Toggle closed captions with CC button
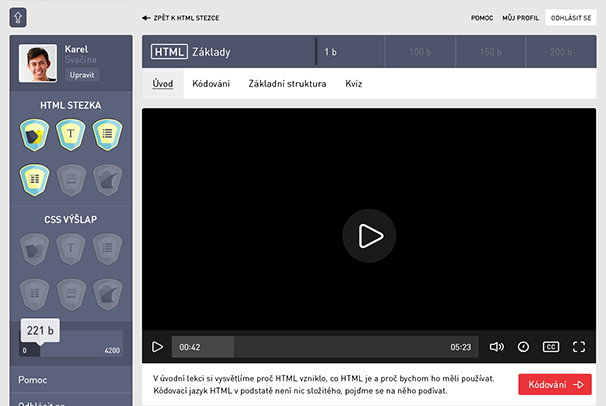The height and width of the screenshot is (406, 606). (551, 347)
